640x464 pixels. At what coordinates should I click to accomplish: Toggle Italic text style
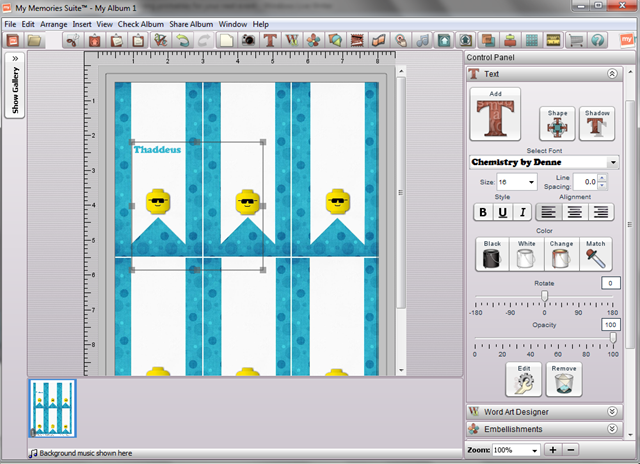(x=522, y=211)
